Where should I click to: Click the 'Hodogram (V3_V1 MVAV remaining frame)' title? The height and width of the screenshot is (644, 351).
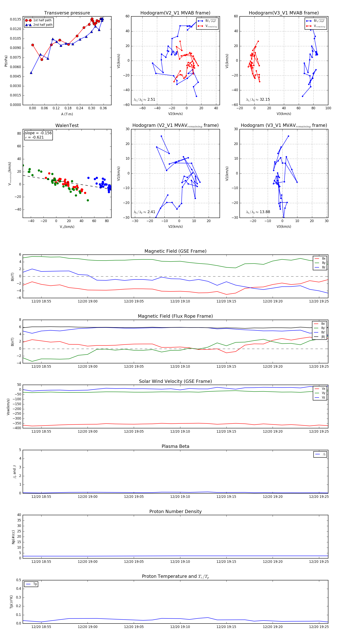(284, 125)
